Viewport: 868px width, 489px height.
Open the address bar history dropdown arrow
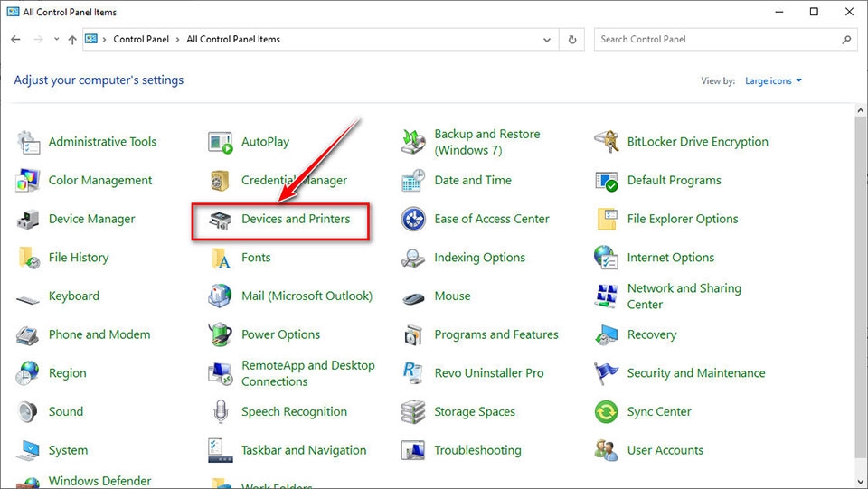point(547,40)
